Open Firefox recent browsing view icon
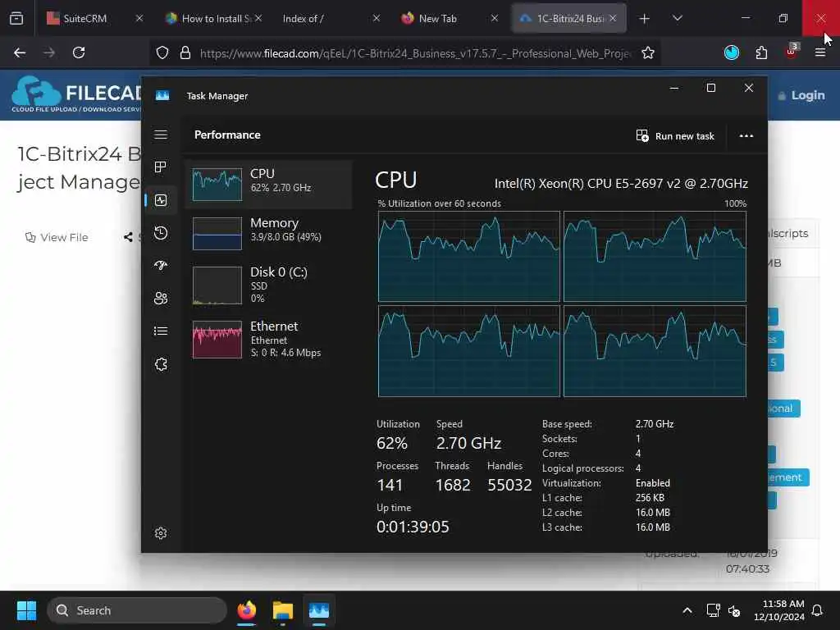The height and width of the screenshot is (630, 840). tap(16, 18)
